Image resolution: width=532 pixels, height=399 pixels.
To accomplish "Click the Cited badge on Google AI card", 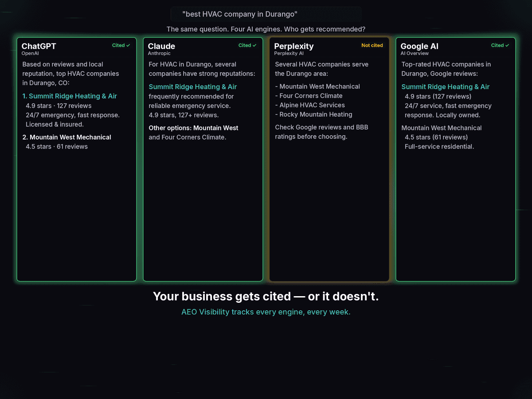I will tap(500, 45).
